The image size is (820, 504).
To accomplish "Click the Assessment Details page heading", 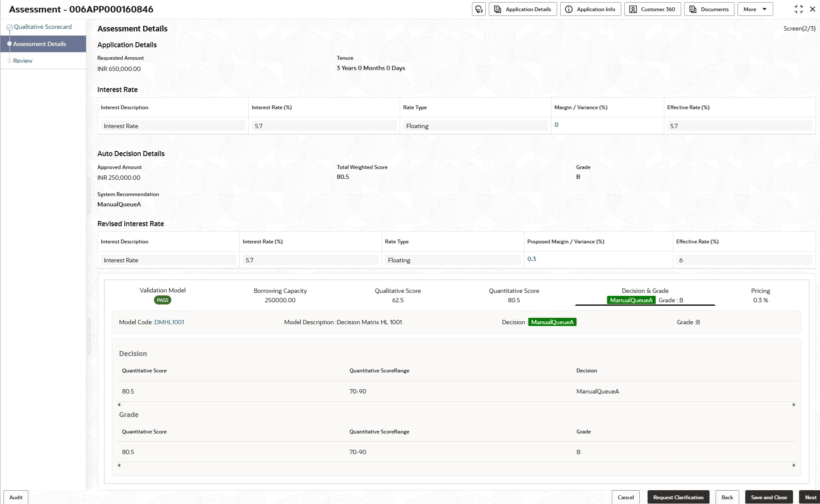I will [133, 29].
